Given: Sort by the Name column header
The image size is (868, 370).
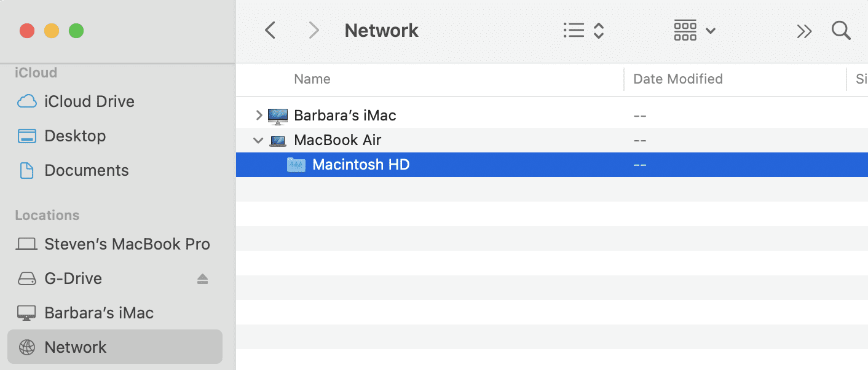Looking at the screenshot, I should [312, 79].
